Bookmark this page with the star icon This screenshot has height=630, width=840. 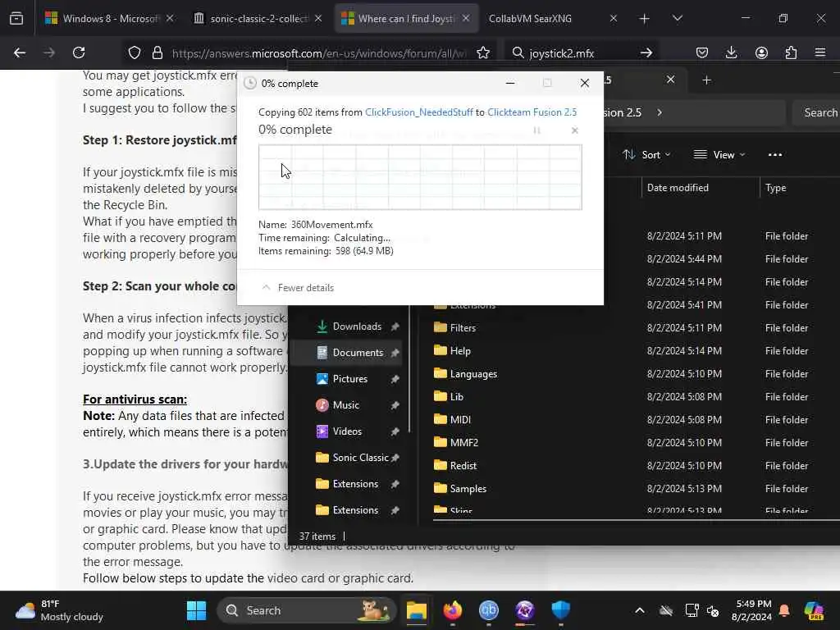pos(483,52)
